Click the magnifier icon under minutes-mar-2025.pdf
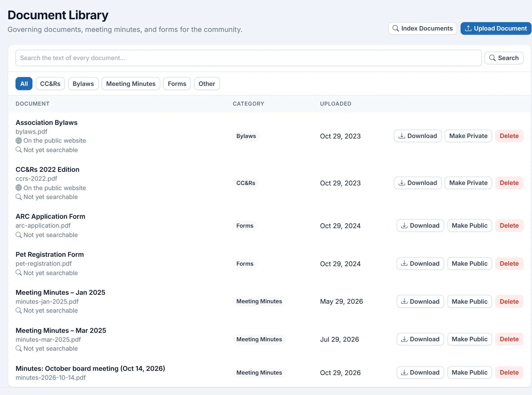 (19, 348)
